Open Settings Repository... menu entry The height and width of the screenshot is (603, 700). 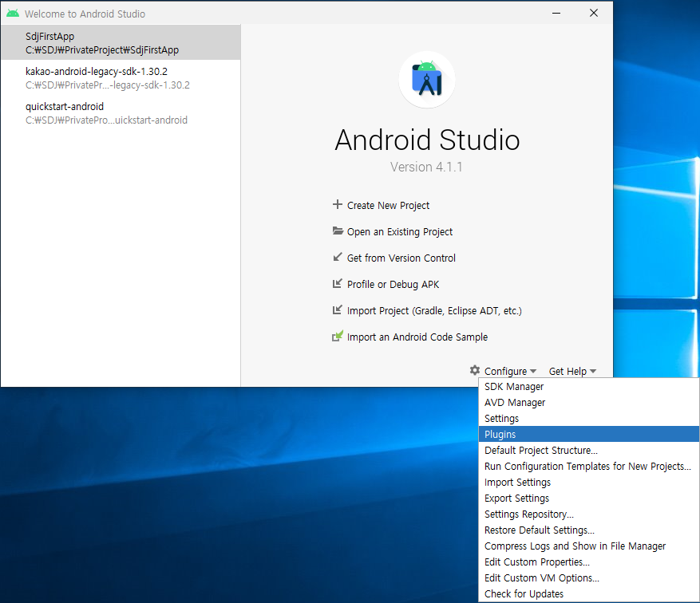[x=589, y=514]
